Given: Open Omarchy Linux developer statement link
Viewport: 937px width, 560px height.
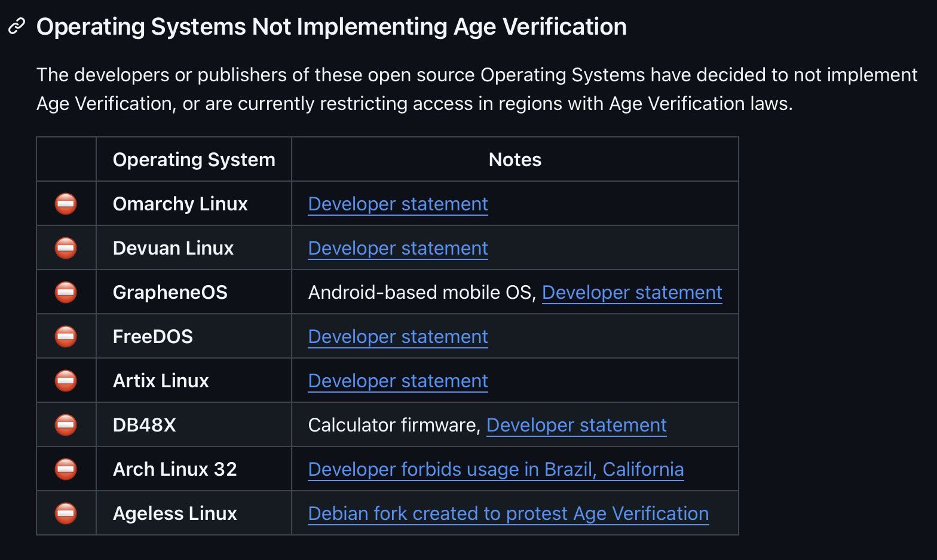Looking at the screenshot, I should (398, 204).
